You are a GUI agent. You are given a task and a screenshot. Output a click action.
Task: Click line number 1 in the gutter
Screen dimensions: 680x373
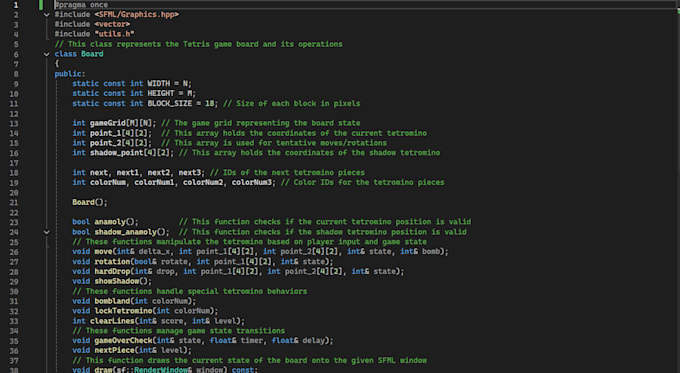[x=16, y=5]
